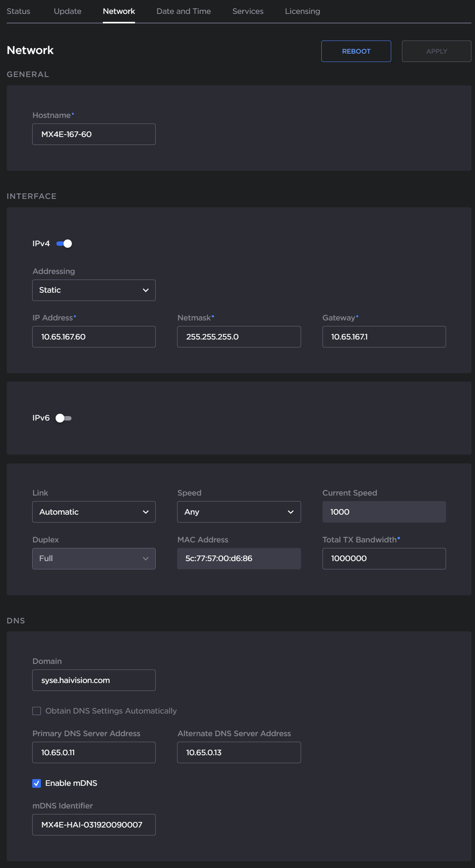Open the Services tab
The width and height of the screenshot is (475, 868).
[x=248, y=11]
